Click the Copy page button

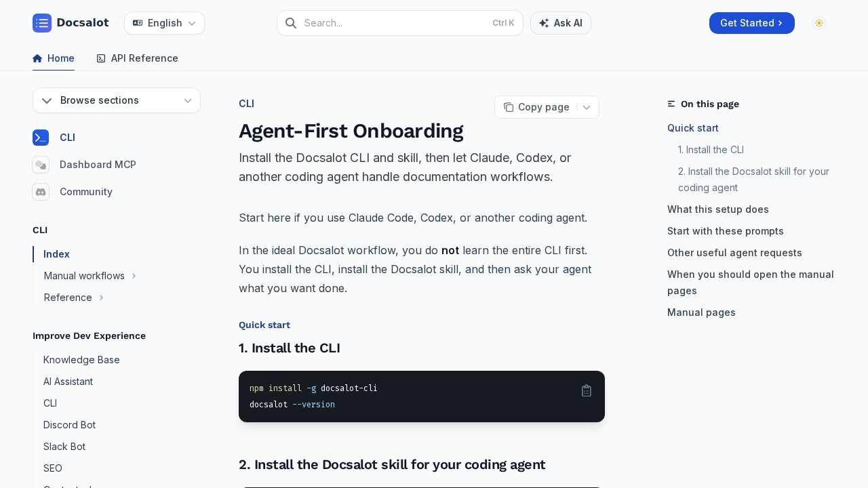(536, 107)
